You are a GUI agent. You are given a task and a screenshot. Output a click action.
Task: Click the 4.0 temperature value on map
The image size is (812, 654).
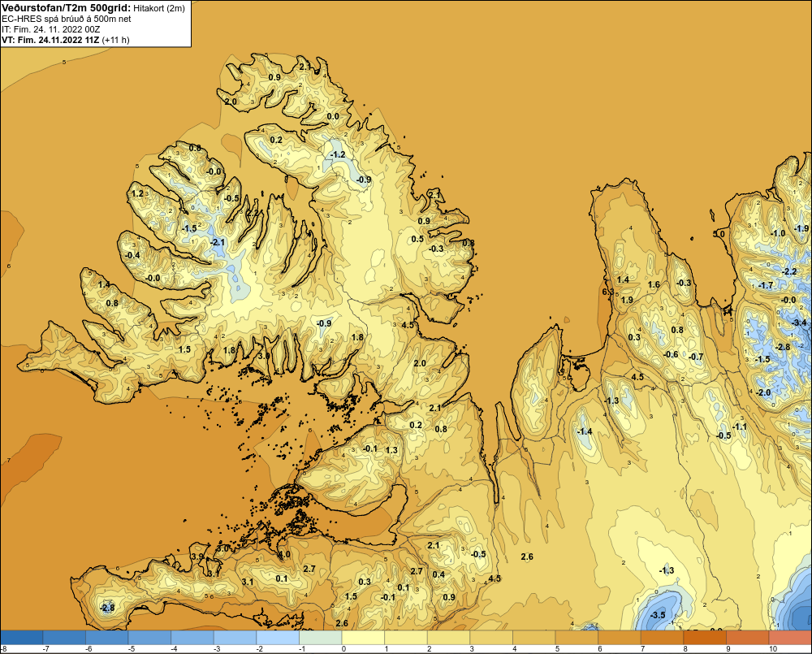click(284, 554)
